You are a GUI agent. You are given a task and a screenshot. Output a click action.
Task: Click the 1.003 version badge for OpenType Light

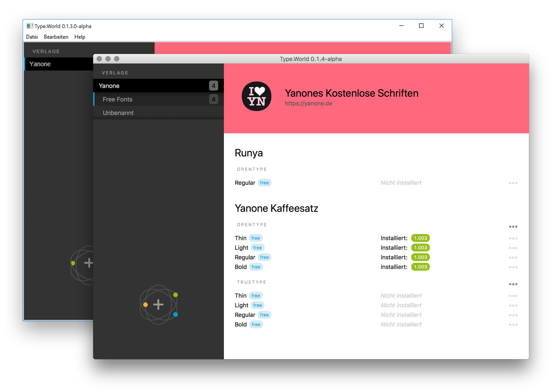coord(420,248)
